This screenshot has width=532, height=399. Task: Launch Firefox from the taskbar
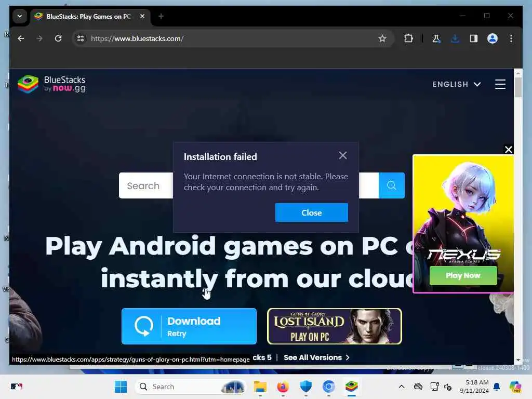283,387
